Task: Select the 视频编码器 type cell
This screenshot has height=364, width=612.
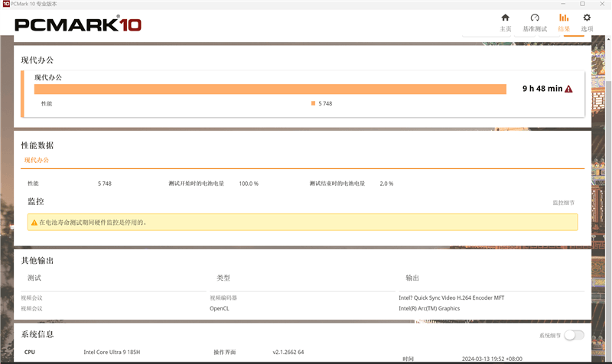Action: pyautogui.click(x=223, y=297)
